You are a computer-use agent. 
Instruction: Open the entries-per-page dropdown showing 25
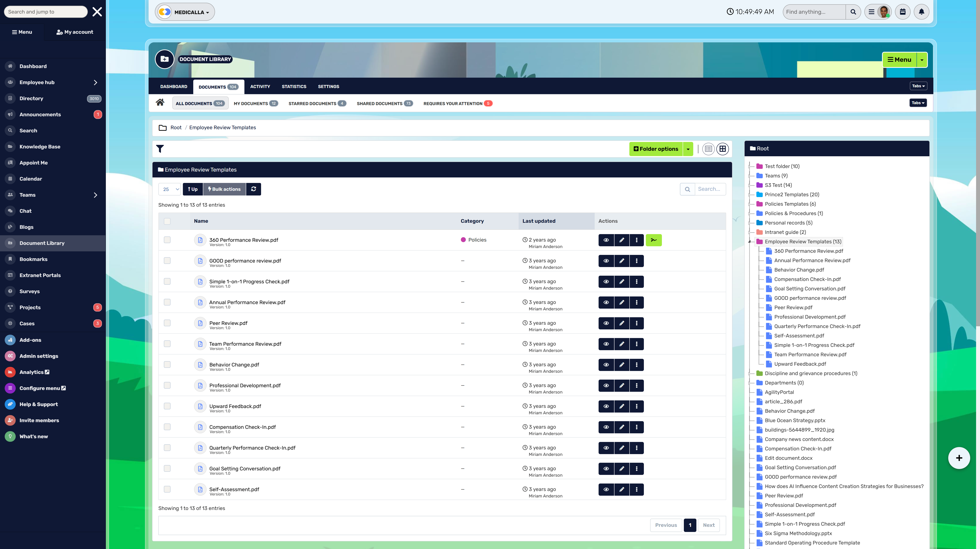point(170,189)
